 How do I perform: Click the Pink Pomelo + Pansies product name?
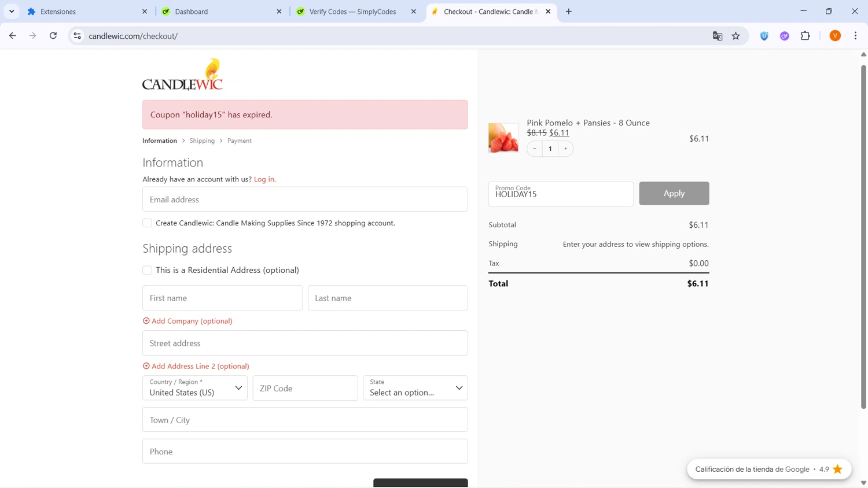coord(588,123)
